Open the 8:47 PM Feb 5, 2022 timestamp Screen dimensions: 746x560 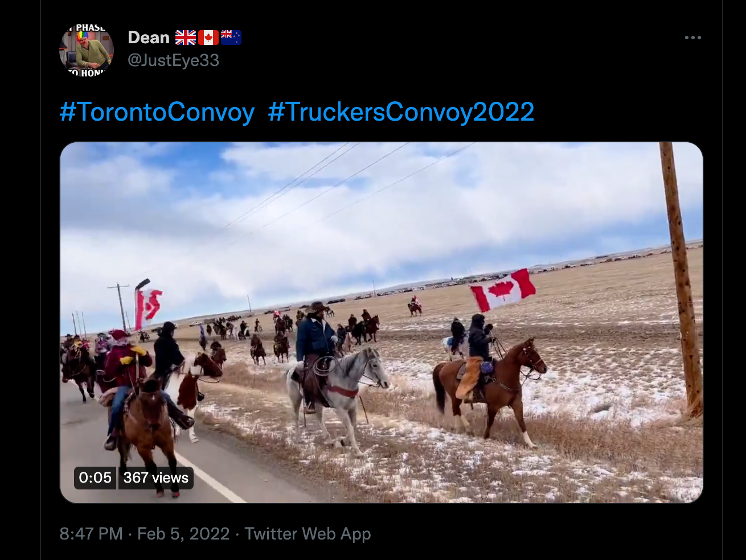[x=145, y=534]
